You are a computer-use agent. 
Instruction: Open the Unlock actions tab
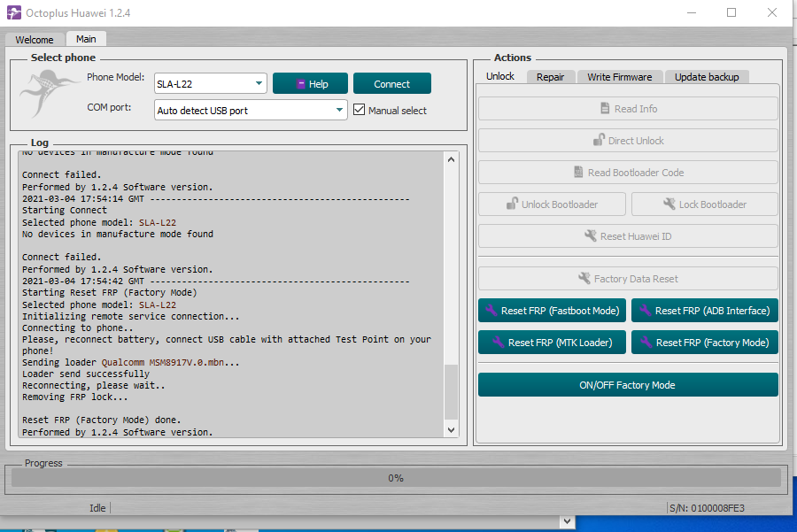point(500,76)
